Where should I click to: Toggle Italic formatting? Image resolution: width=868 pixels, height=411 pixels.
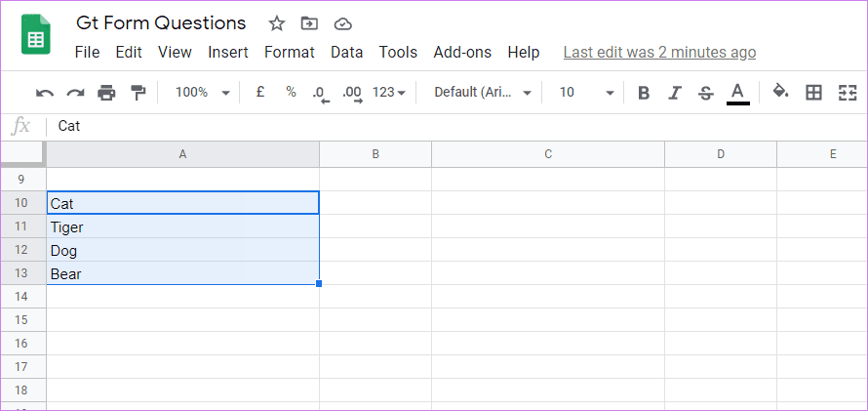tap(674, 93)
